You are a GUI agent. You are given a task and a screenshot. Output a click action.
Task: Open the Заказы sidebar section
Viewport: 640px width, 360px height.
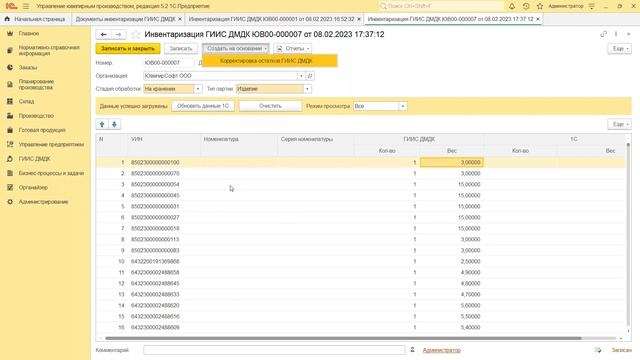pos(28,67)
